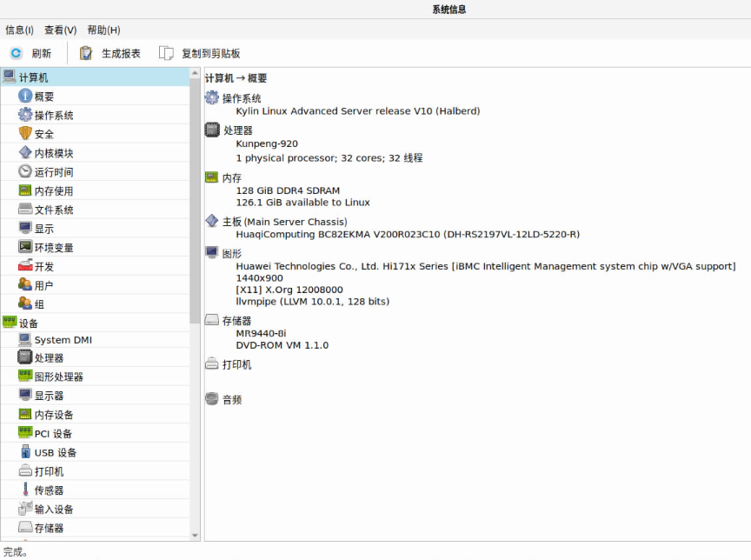
Task: Click the Generate Report (生成报表) icon
Action: coord(86,53)
